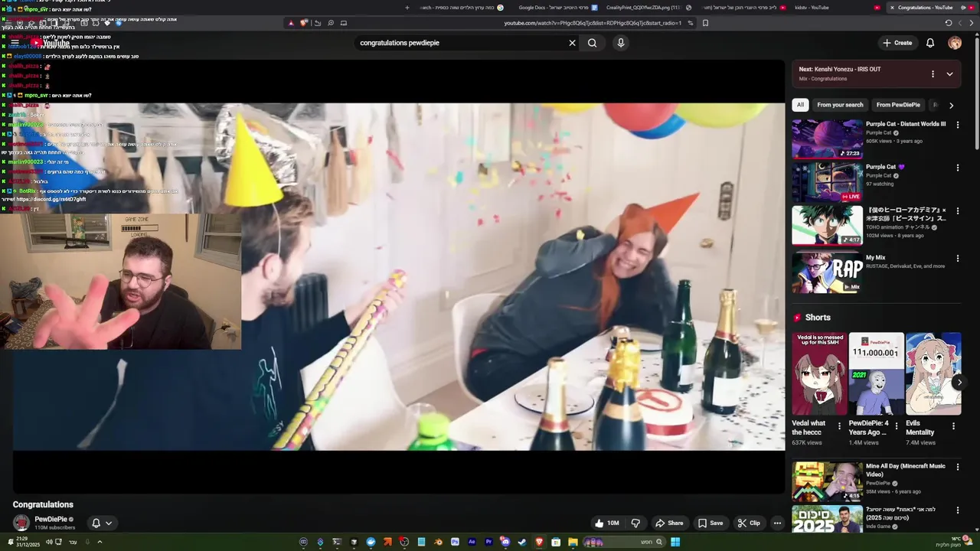Open the Shorts section heading
This screenshot has width=980, height=551.
pyautogui.click(x=818, y=318)
